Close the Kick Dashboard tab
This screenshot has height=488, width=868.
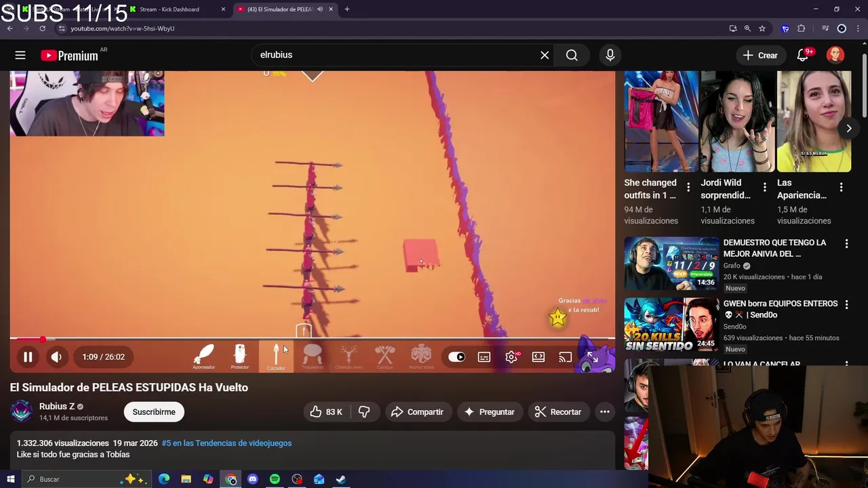[223, 9]
